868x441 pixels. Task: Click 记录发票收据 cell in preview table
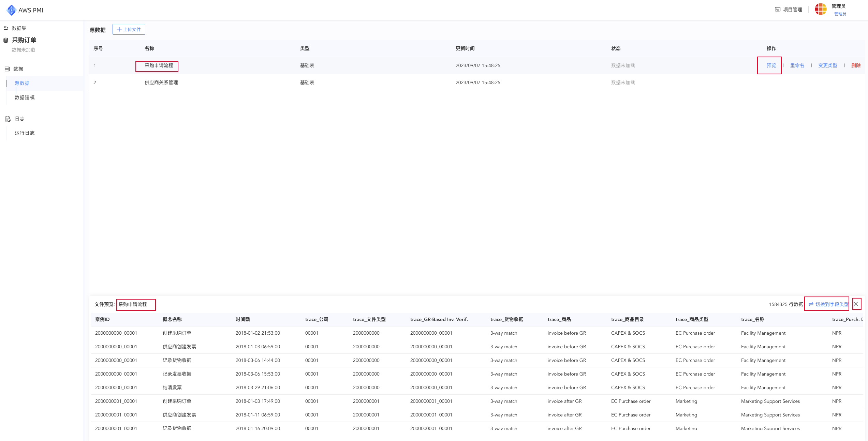pos(177,374)
